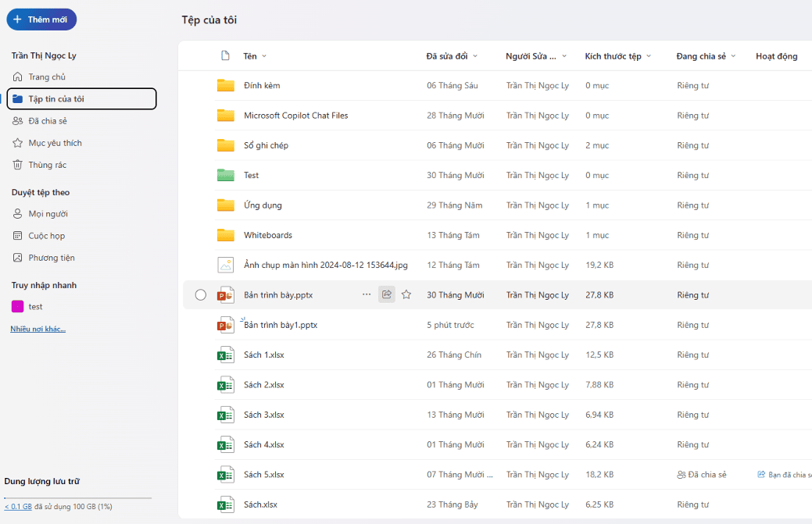Click the Riêng tư cell of Test folder

693,176
